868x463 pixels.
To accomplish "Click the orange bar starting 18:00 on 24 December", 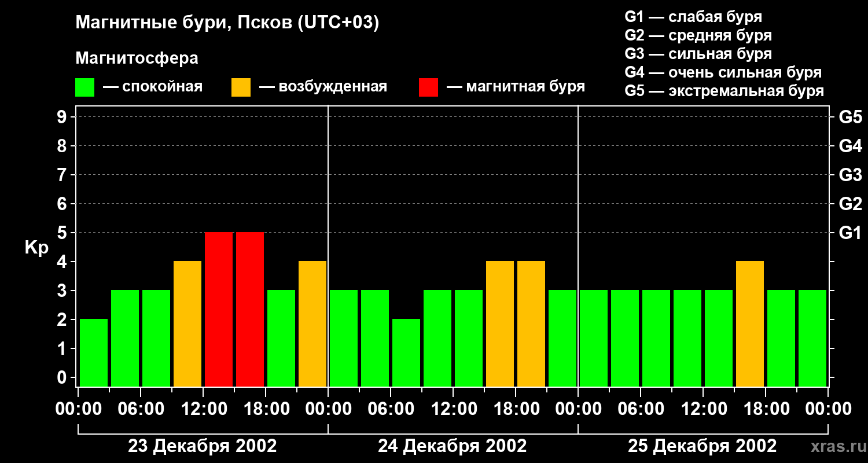I will coord(531,324).
